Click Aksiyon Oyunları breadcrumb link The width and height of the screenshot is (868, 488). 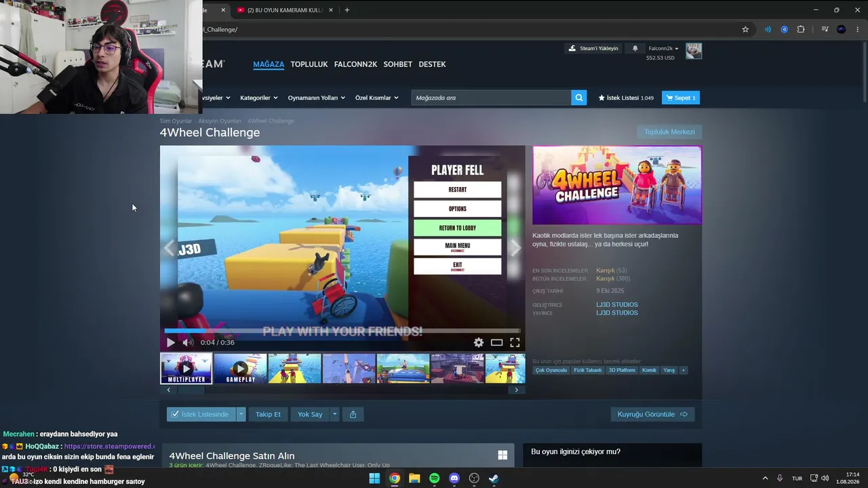pos(219,121)
